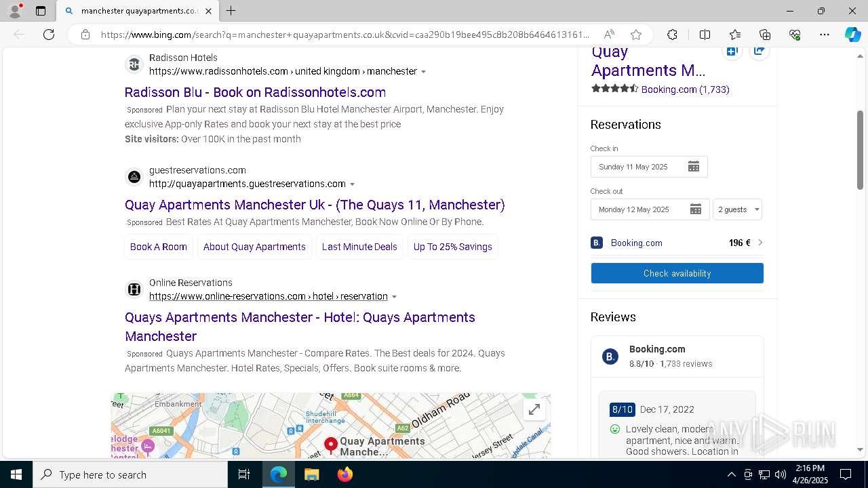Open Read aloud icon
Viewport: 868px width, 488px height.
tap(609, 35)
